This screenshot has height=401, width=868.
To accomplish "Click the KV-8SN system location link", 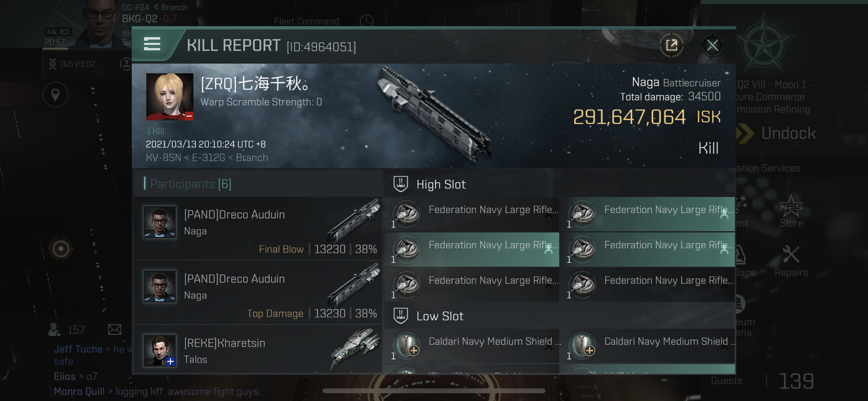I will (x=163, y=158).
